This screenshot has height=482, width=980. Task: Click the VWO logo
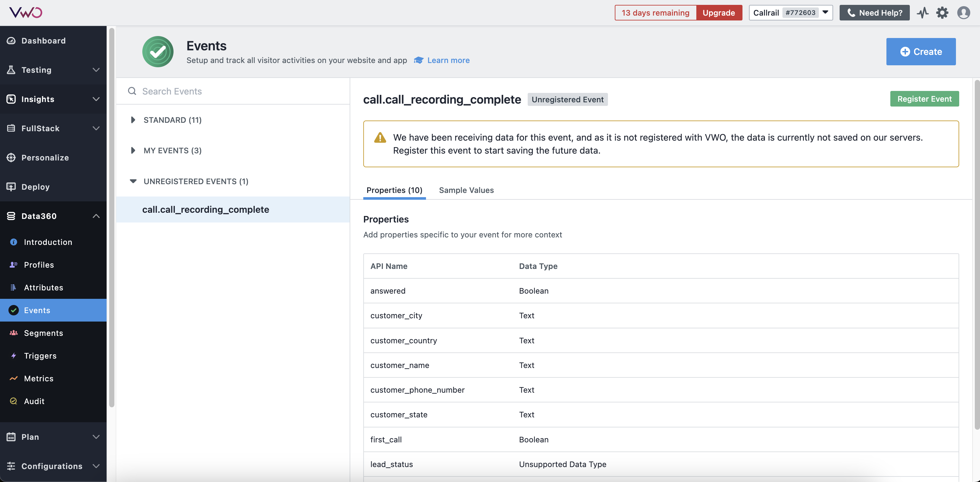(x=25, y=13)
